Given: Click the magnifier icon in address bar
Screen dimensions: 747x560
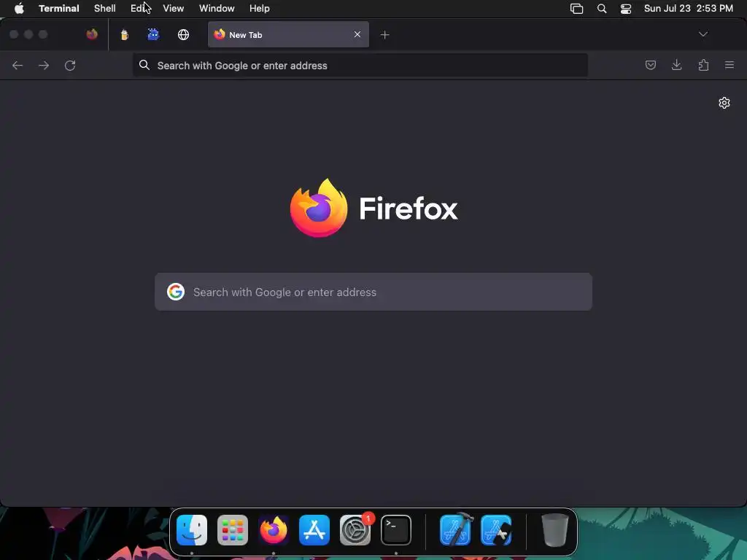Looking at the screenshot, I should (144, 65).
